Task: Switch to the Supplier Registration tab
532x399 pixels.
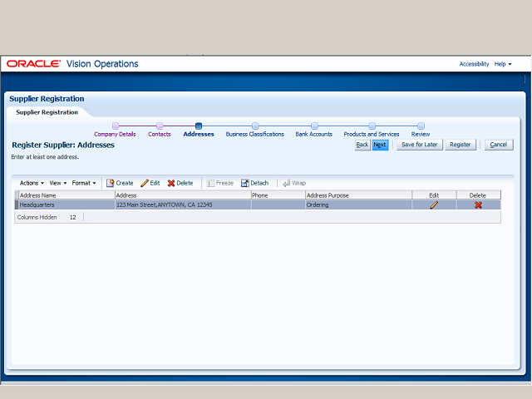Action: click(x=47, y=112)
